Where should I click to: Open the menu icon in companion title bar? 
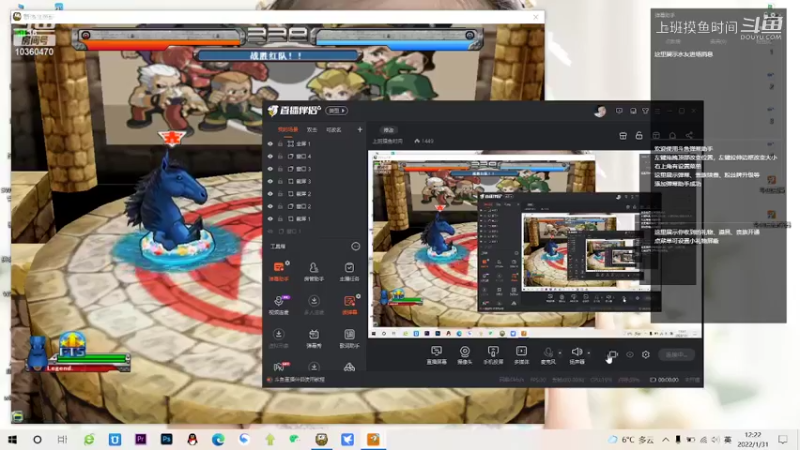tap(658, 111)
